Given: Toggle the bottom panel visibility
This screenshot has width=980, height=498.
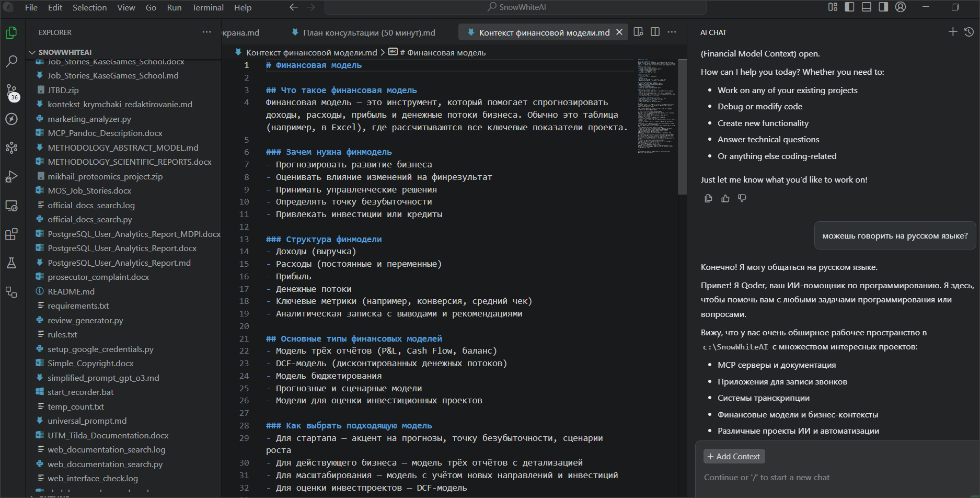Looking at the screenshot, I should (x=866, y=7).
